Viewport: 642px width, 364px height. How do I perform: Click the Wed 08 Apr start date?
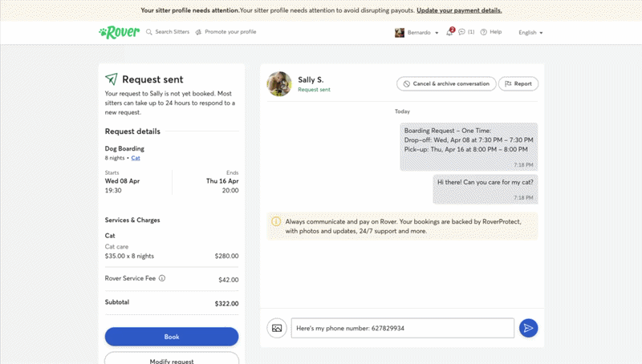tap(123, 180)
